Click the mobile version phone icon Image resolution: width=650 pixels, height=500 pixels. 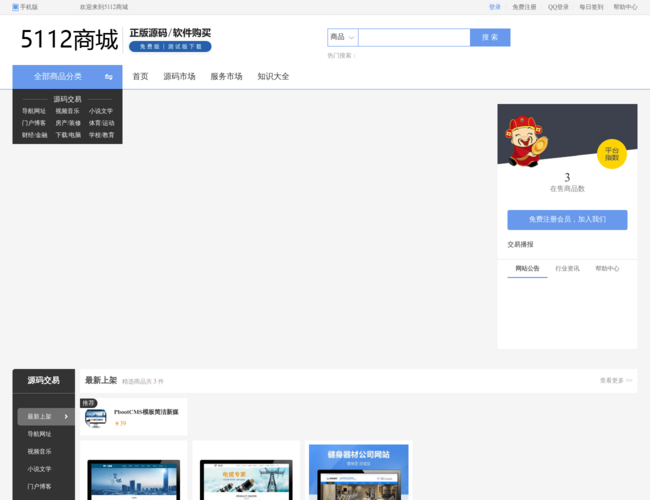click(x=15, y=7)
